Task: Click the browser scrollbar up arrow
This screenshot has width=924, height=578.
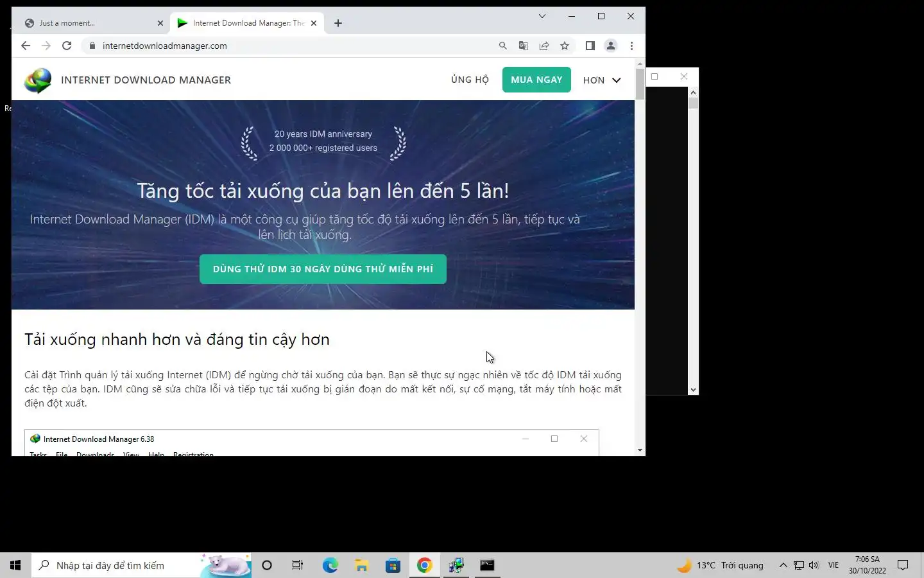Action: [x=640, y=64]
